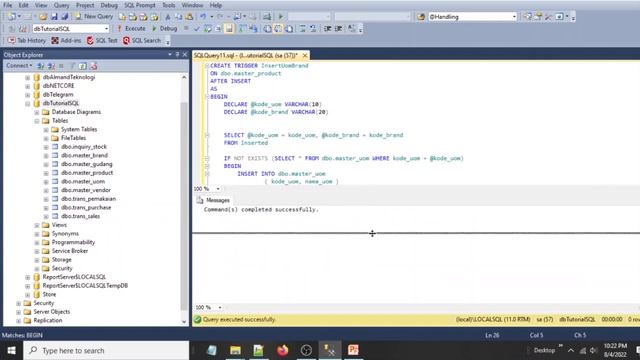Viewport: 640px width, 360px height.
Task: Open the editor zoom 100 % dropdown
Action: pyautogui.click(x=218, y=189)
